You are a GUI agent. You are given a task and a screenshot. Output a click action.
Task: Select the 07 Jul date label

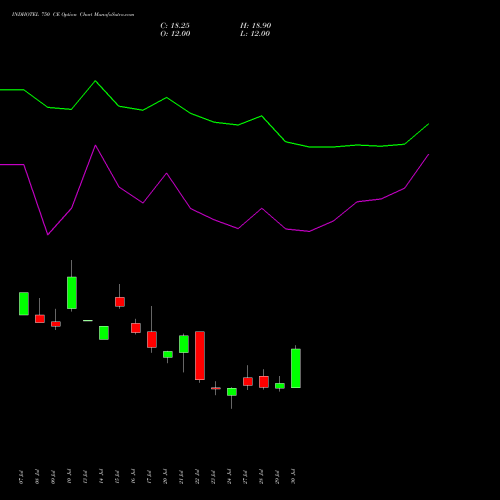click(x=22, y=477)
